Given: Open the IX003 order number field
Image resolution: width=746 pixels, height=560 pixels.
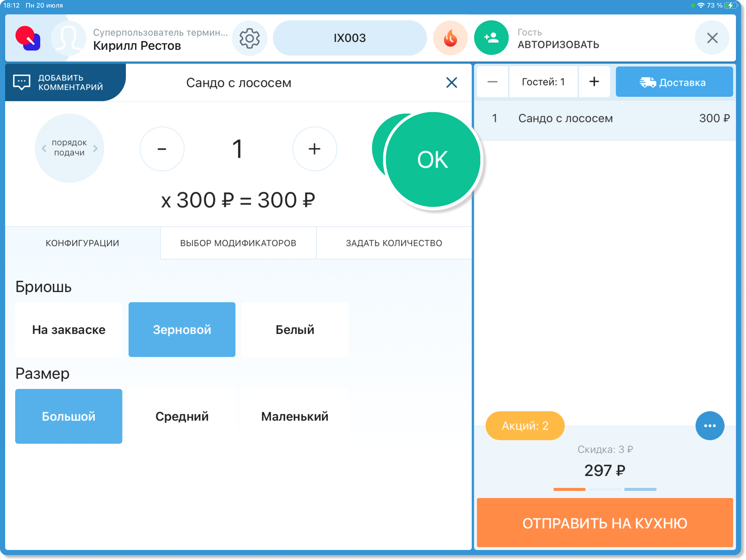Looking at the screenshot, I should (x=350, y=38).
